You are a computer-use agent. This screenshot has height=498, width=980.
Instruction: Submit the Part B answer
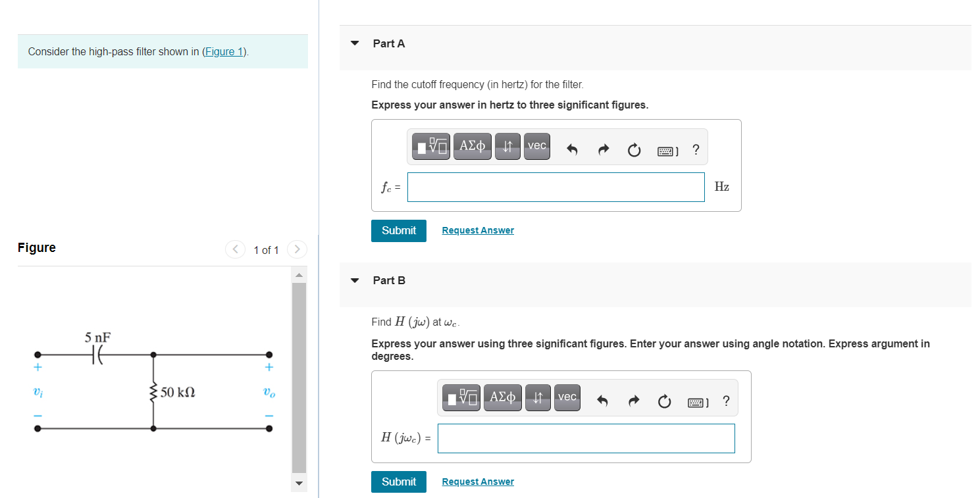coord(398,481)
